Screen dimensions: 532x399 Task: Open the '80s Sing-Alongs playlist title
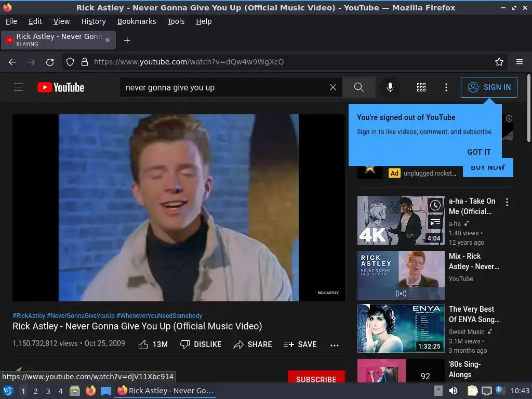pos(464,369)
